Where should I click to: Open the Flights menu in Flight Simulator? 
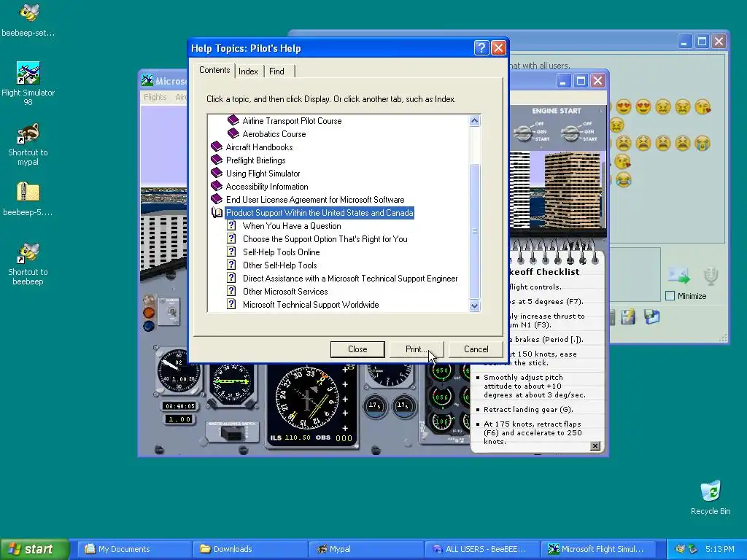click(x=155, y=97)
